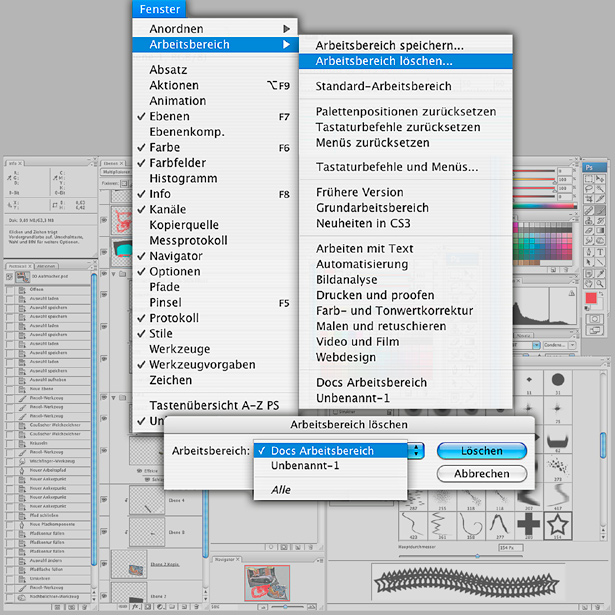615x615 pixels.
Task: Select the History Brush tool
Action: pyautogui.click(x=600, y=220)
